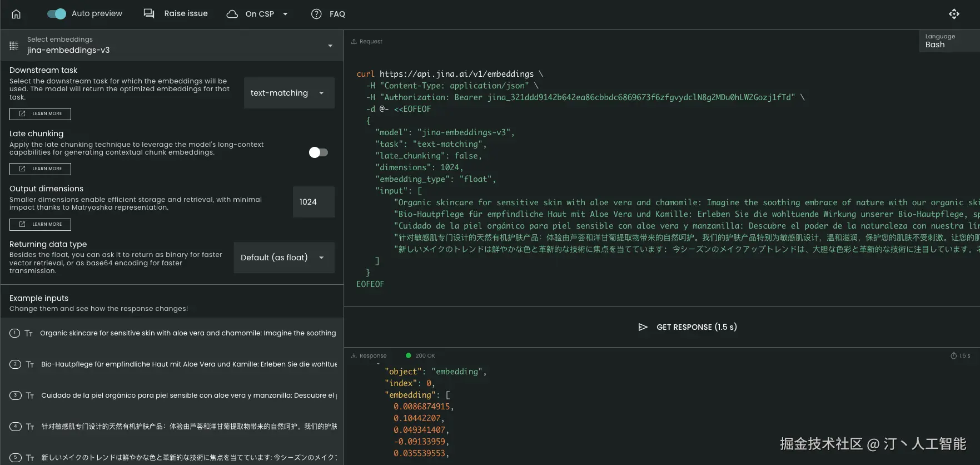The image size is (980, 465).
Task: Click Learn More under Late chunking
Action: click(x=40, y=169)
